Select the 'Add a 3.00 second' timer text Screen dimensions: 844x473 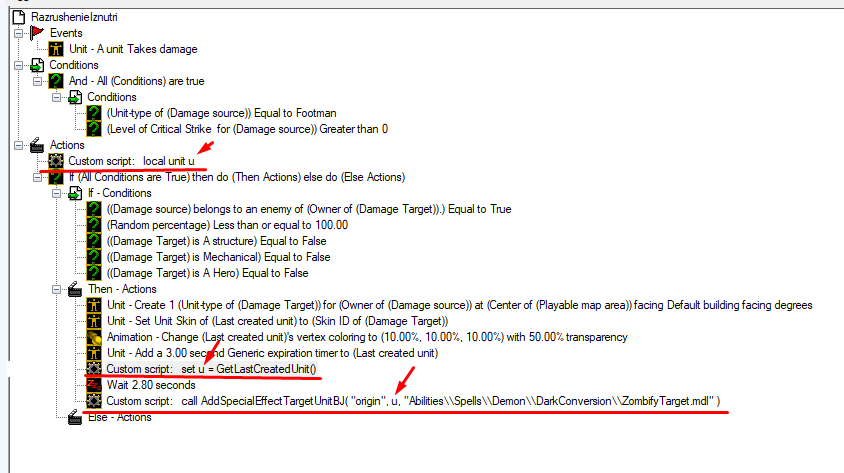pos(272,353)
